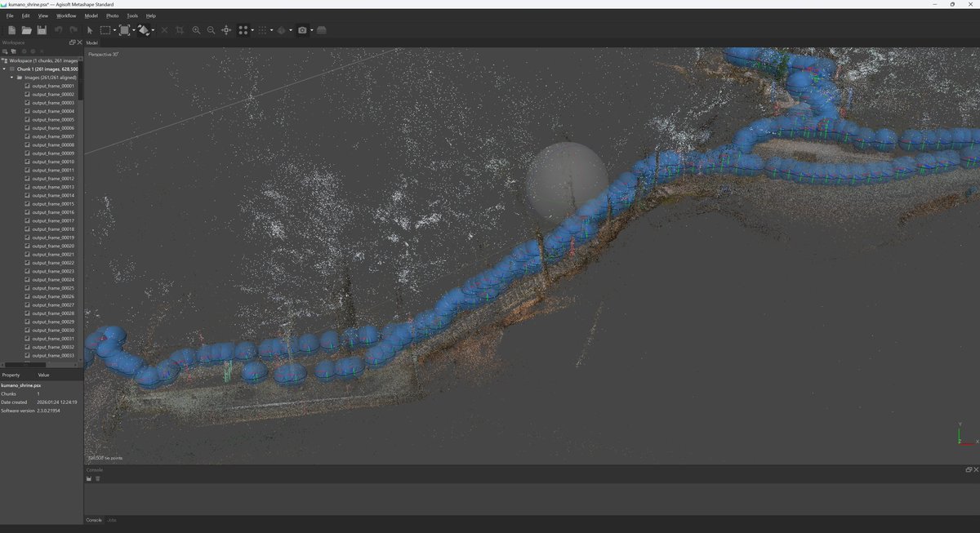Select image output_frame_00033

pyautogui.click(x=53, y=356)
